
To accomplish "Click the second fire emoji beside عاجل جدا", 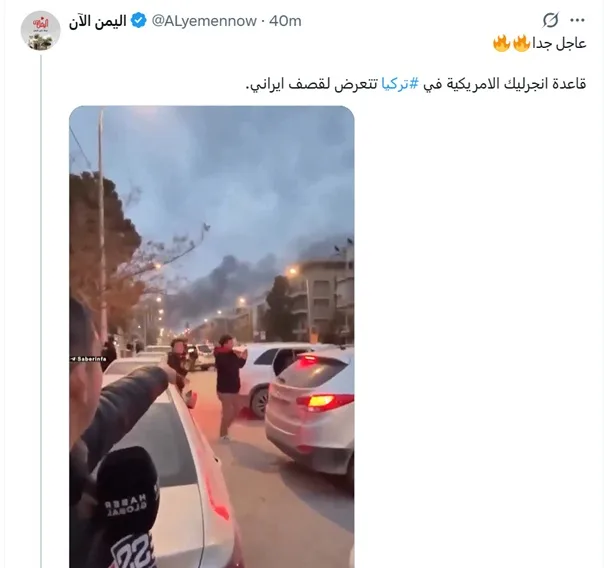I will coord(502,43).
